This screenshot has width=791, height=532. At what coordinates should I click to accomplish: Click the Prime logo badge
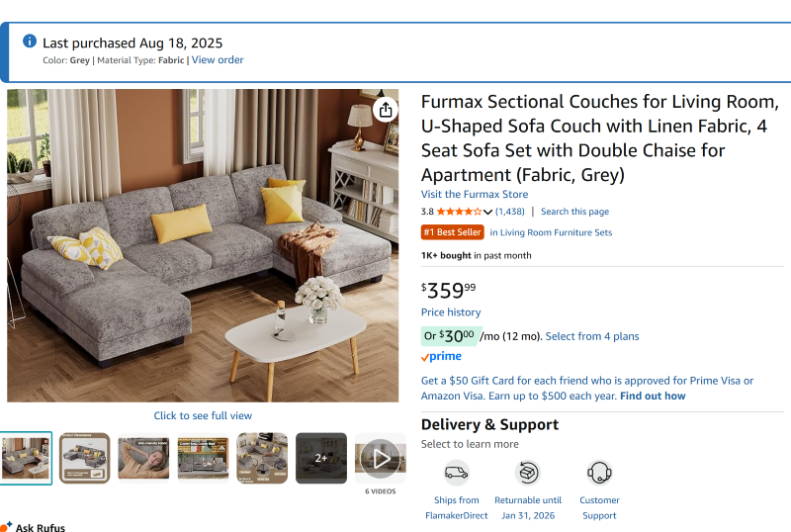[441, 357]
